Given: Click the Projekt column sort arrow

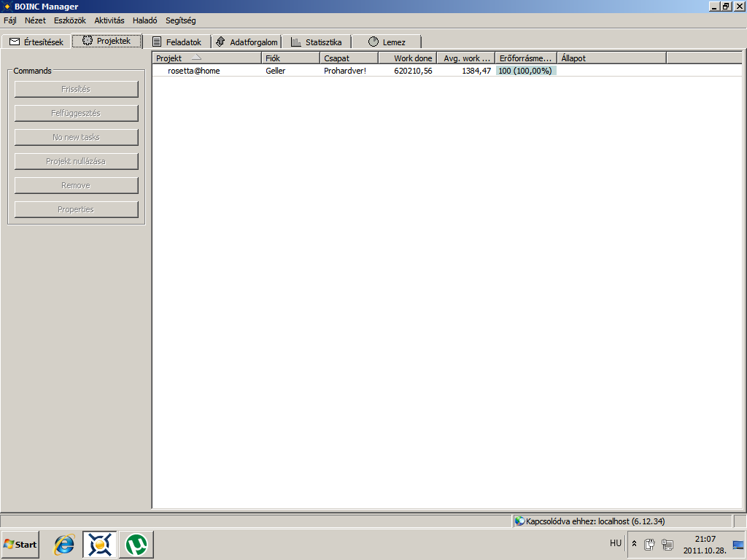Looking at the screenshot, I should (196, 57).
